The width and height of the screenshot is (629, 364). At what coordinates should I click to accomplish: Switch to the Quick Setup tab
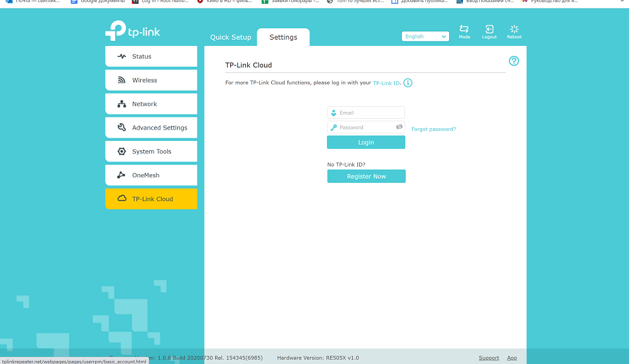point(231,37)
